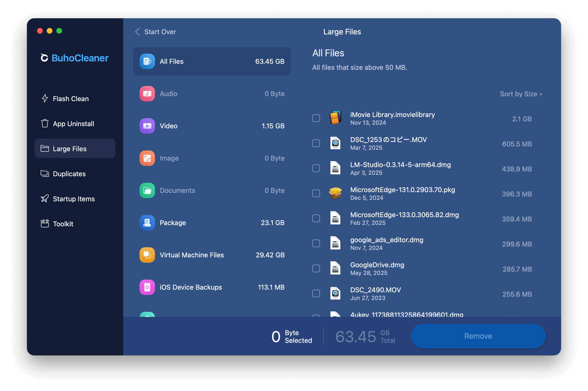Select the iOS Device Backups 113.1 MB category
588x391 pixels.
(x=212, y=287)
